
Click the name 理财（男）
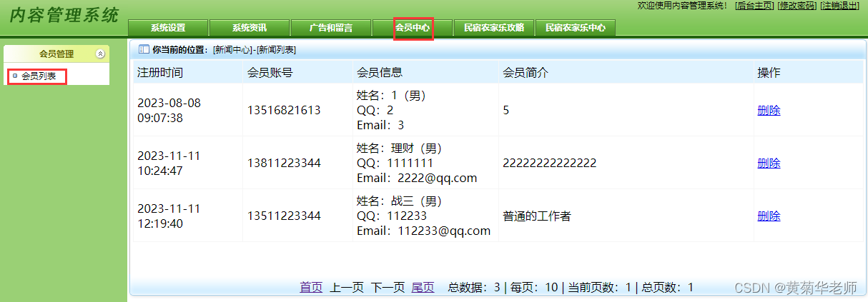(x=417, y=148)
